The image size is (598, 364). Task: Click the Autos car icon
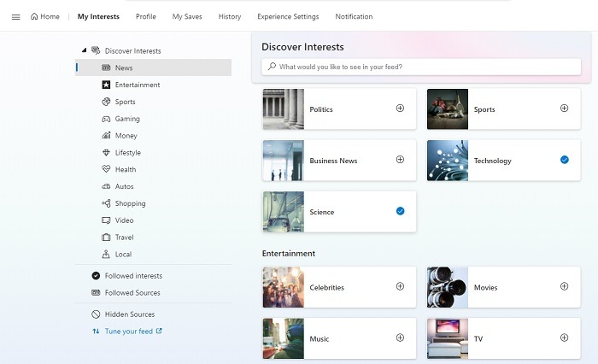tap(106, 186)
